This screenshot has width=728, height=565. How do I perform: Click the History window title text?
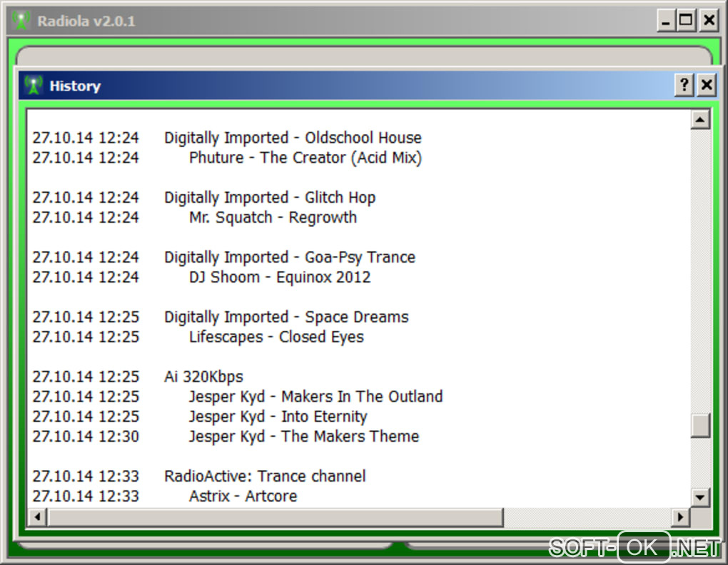[75, 86]
